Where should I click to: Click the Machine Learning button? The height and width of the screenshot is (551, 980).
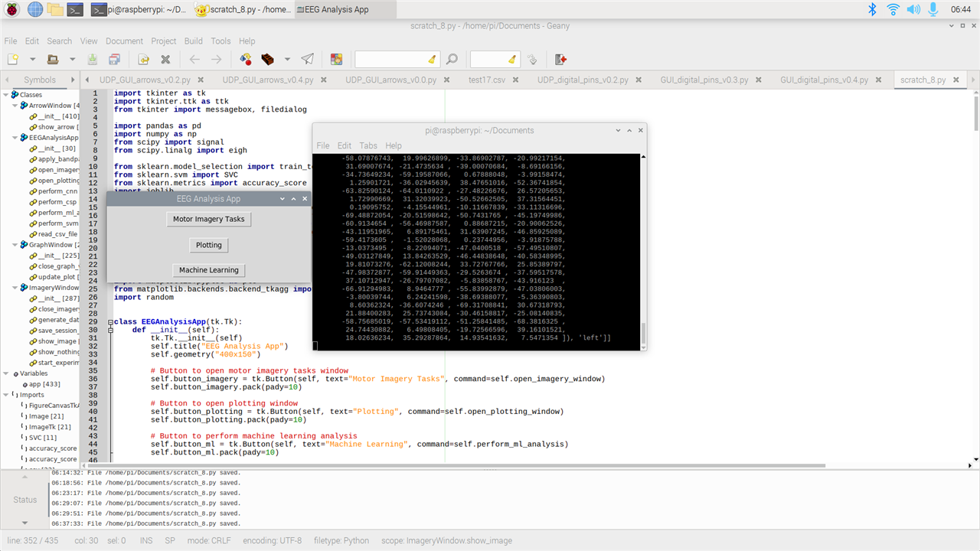208,270
